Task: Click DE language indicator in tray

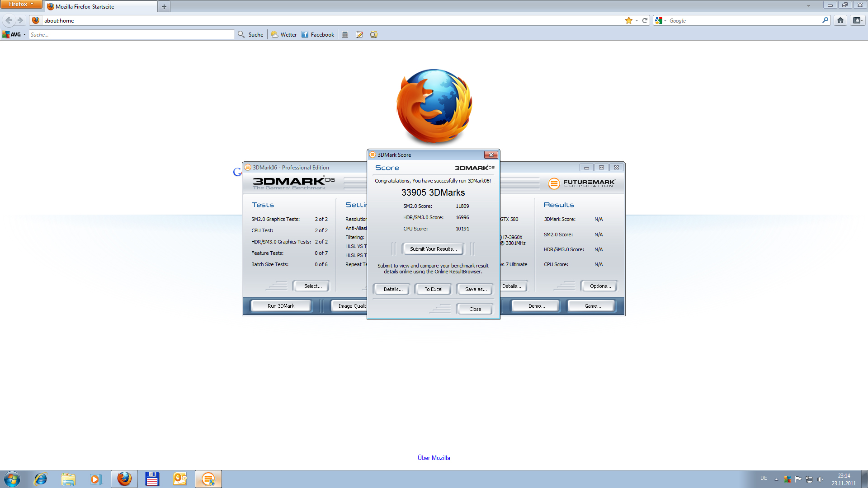Action: 764,478
